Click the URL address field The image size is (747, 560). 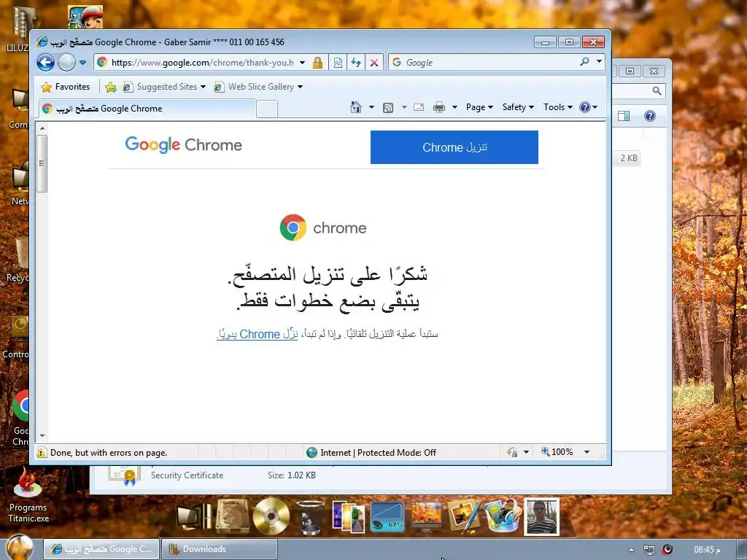202,63
